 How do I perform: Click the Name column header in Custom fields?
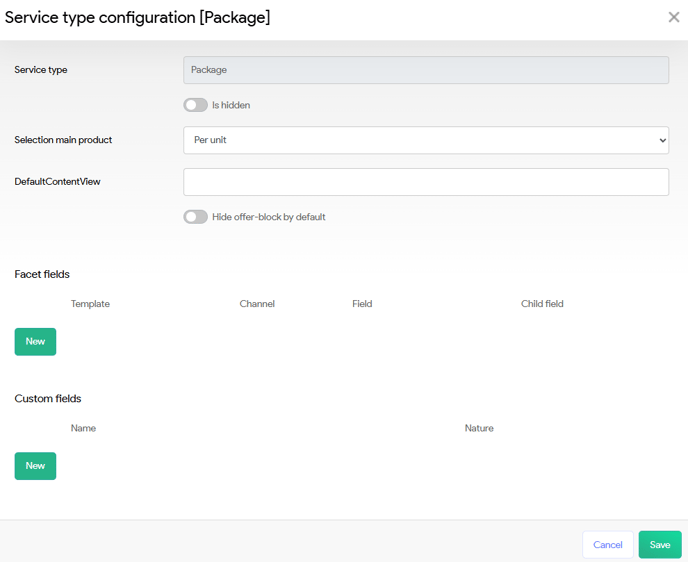click(83, 428)
